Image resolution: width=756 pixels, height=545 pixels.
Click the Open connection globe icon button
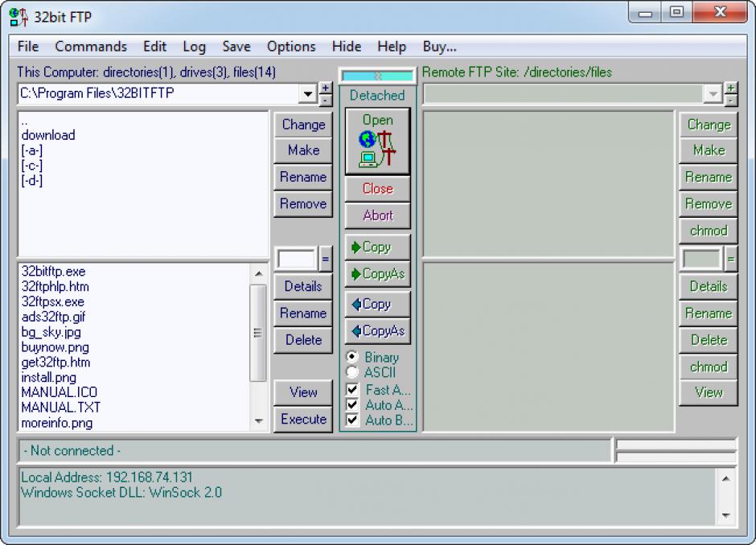[377, 141]
